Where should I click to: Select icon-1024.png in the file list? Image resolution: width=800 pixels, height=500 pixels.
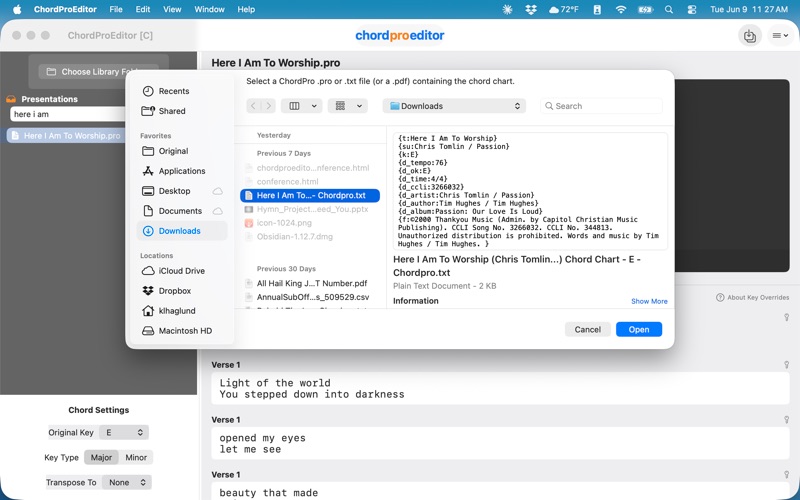[x=310, y=223]
